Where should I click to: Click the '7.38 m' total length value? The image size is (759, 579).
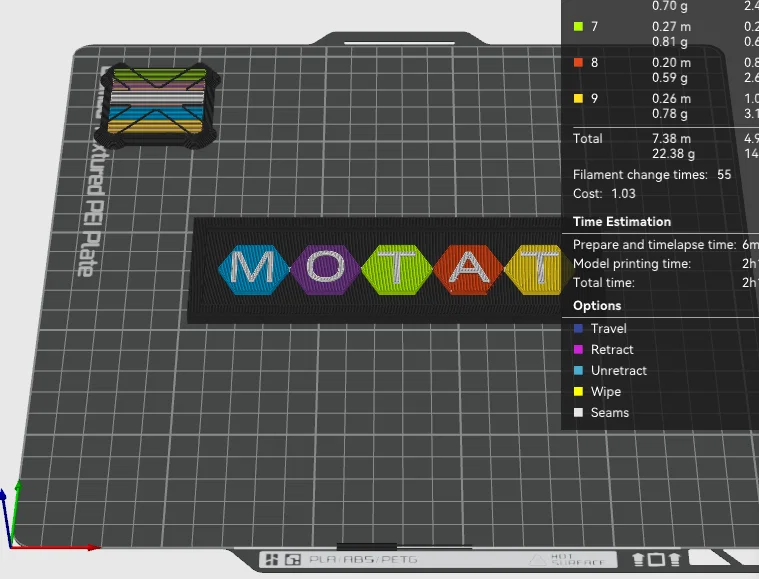pos(671,138)
